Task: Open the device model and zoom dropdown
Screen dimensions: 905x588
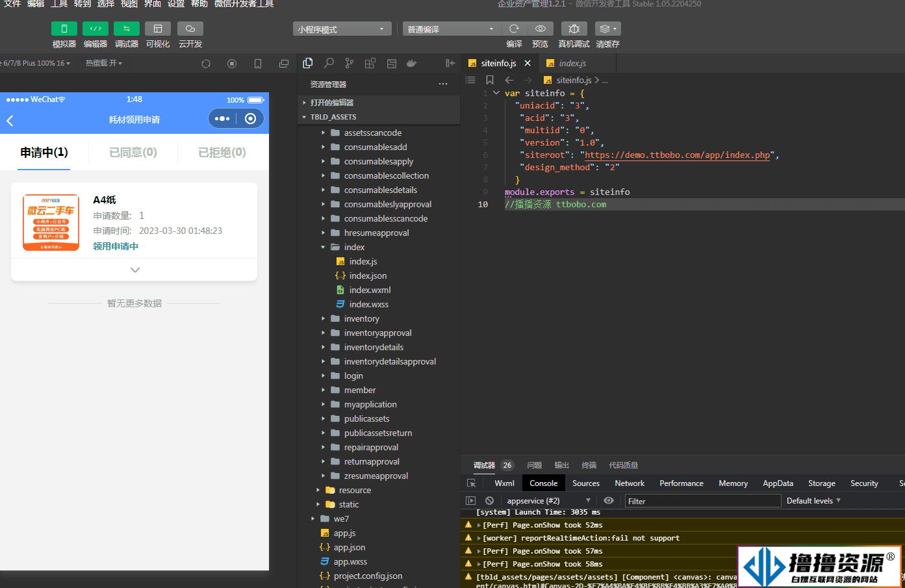Action: point(36,63)
